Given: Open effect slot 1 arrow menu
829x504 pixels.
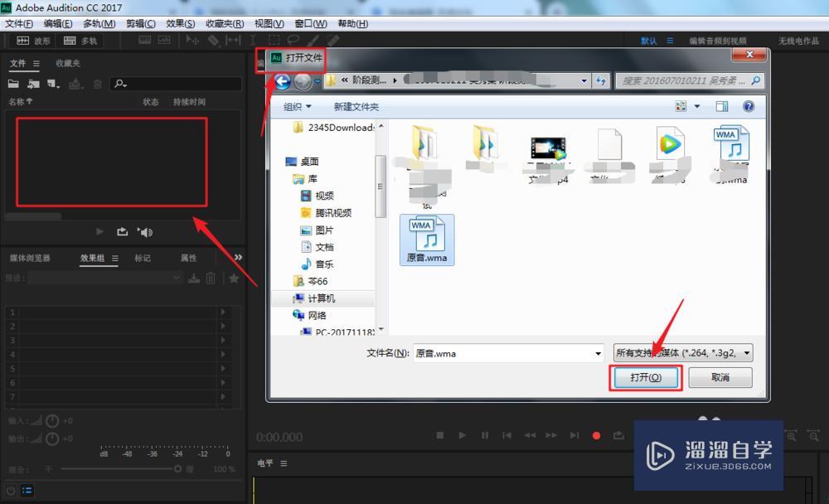Looking at the screenshot, I should [x=222, y=312].
